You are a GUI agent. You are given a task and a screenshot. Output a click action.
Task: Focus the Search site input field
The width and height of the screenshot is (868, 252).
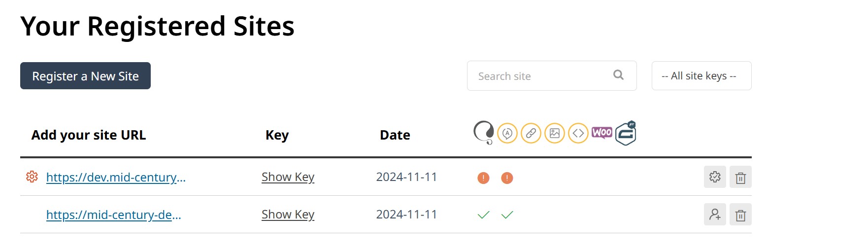[x=552, y=76]
